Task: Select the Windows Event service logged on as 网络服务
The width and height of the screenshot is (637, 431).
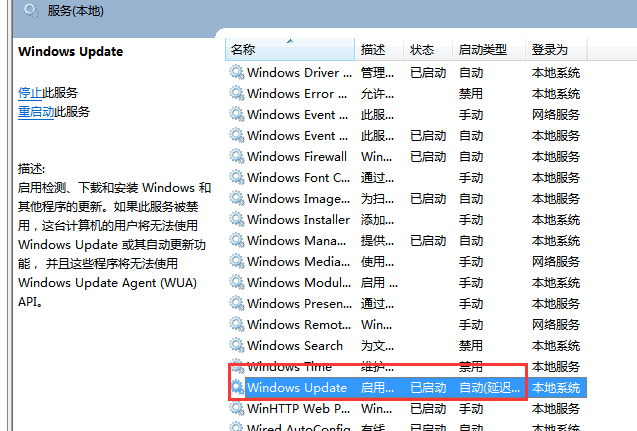Action: (406, 115)
